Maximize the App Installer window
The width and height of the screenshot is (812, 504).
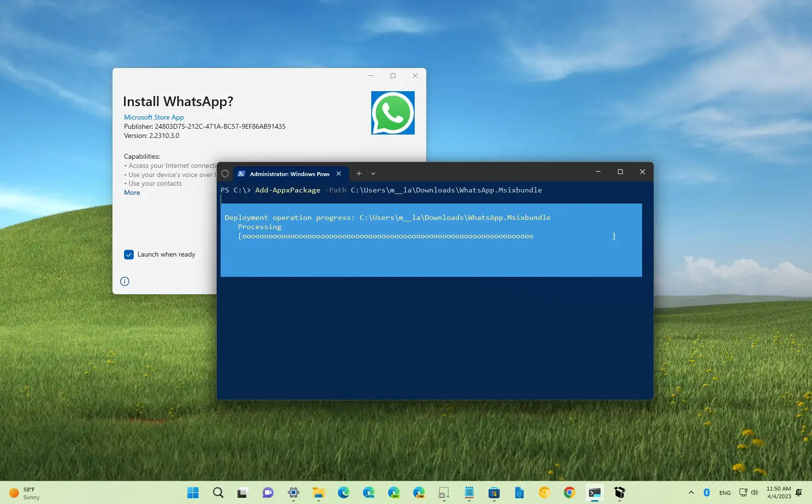[393, 76]
